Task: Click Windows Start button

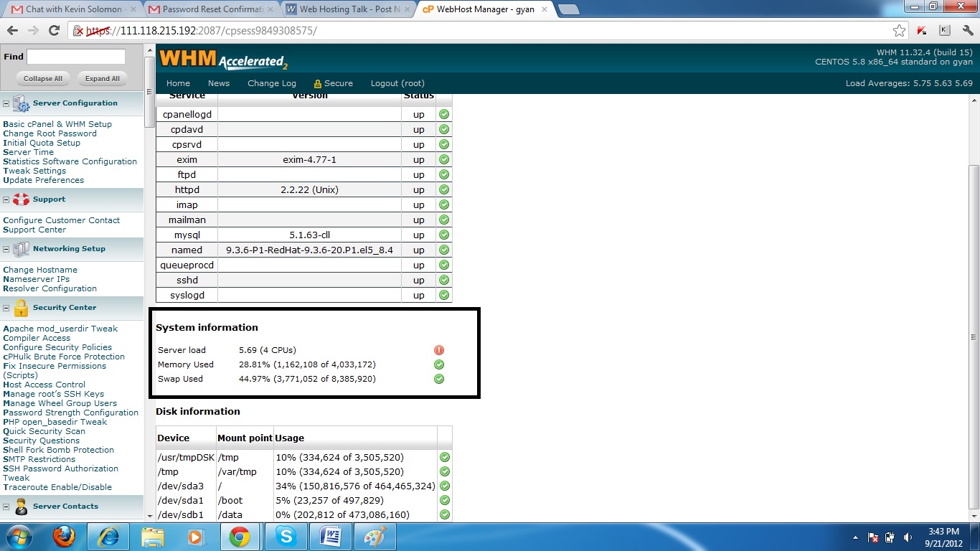Action: (x=19, y=537)
